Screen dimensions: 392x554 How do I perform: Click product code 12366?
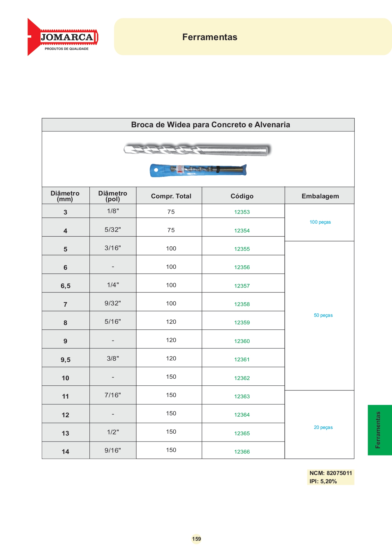[242, 452]
